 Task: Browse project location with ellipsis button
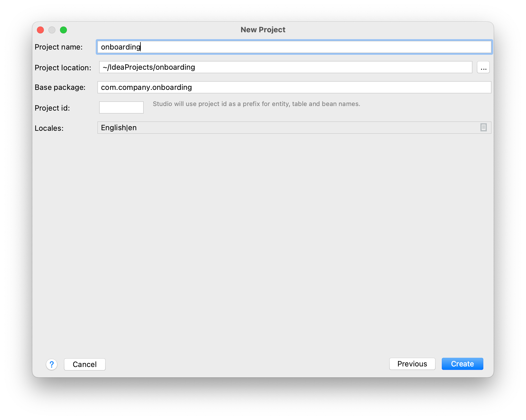[483, 67]
